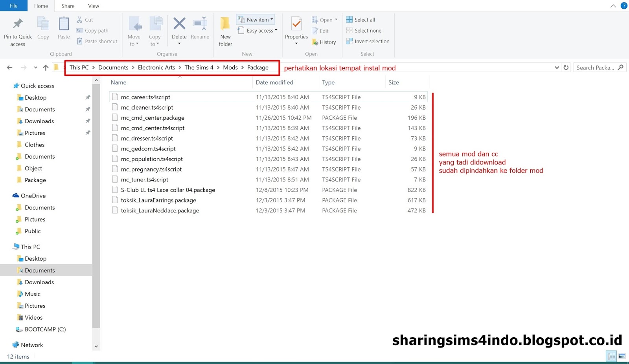Click the Paste clipboard button
629x364 pixels.
64,29
